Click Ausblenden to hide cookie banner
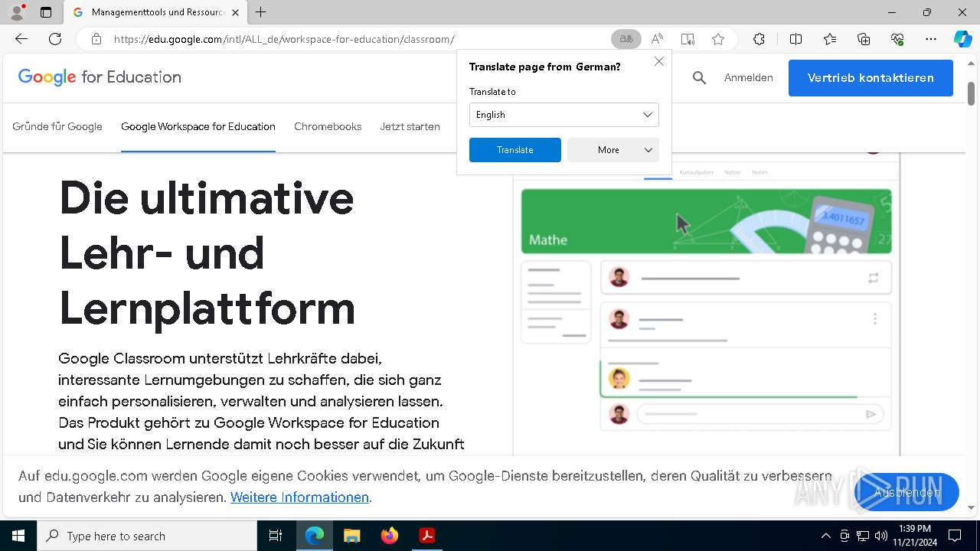 point(906,492)
